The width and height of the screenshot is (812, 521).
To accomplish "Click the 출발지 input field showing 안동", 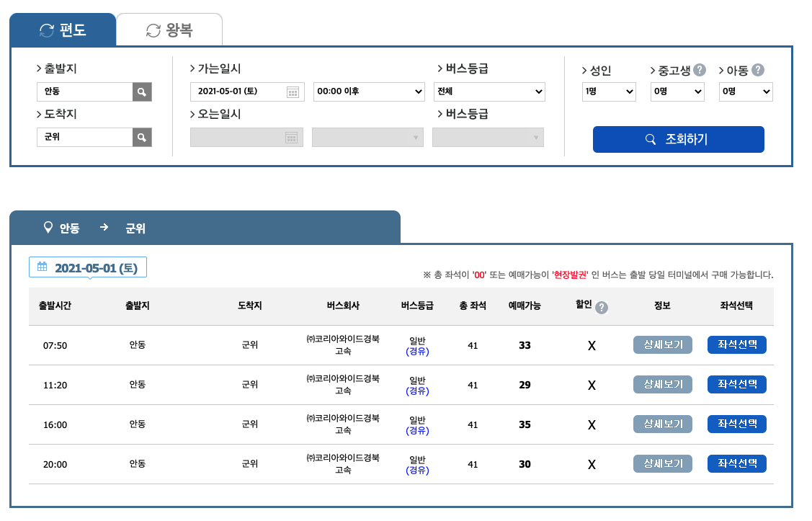I will pyautogui.click(x=86, y=92).
